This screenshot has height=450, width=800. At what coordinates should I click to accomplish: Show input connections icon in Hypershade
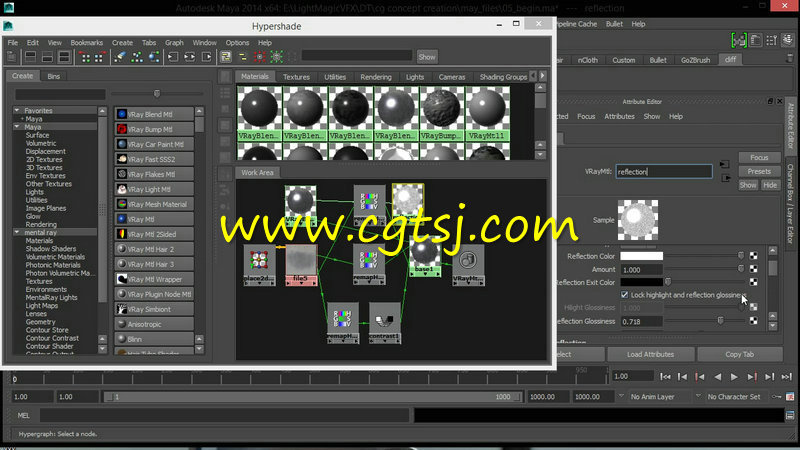(173, 57)
